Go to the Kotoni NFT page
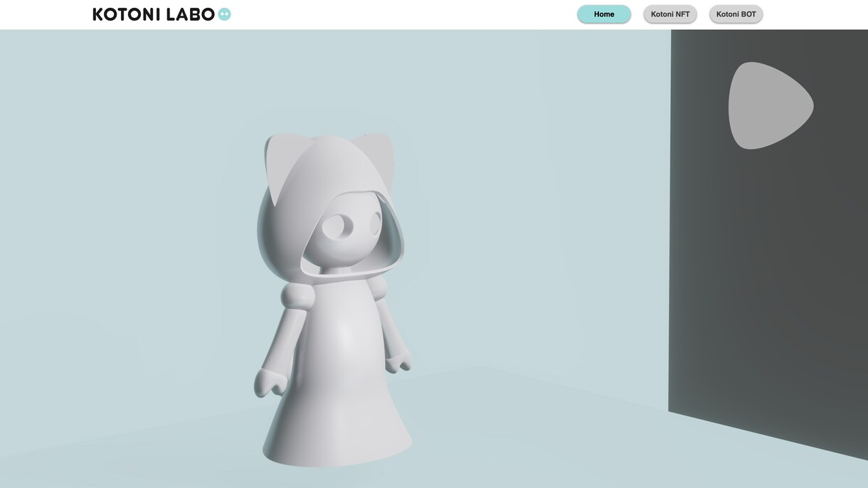 click(x=670, y=14)
